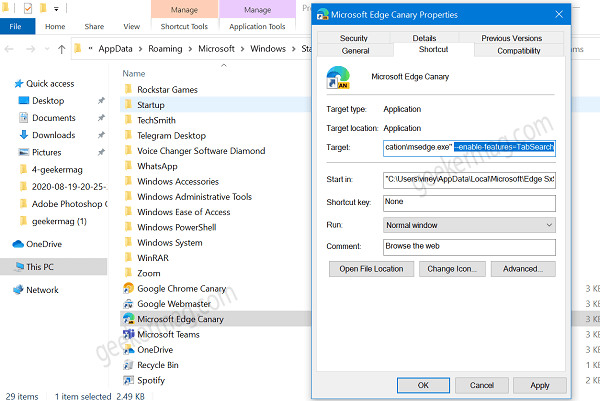Open the Rockstar Games folder icon
This screenshot has height=401, width=600.
128,89
